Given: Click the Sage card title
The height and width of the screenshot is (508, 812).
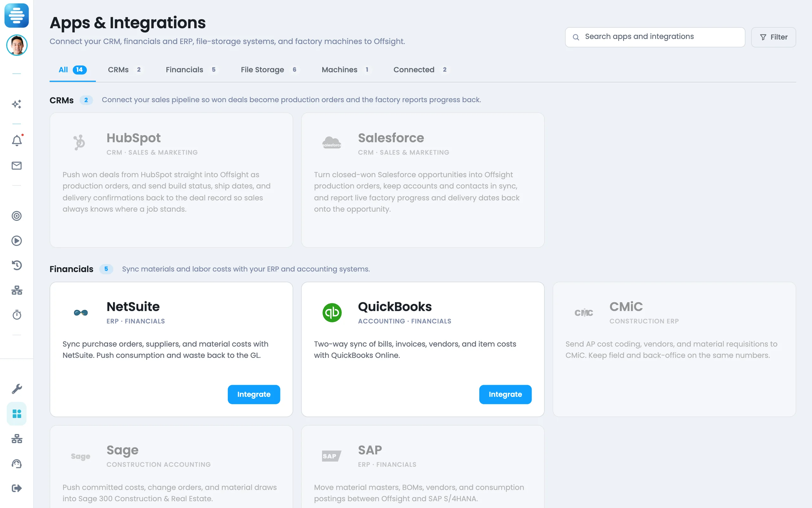Looking at the screenshot, I should click(x=122, y=451).
